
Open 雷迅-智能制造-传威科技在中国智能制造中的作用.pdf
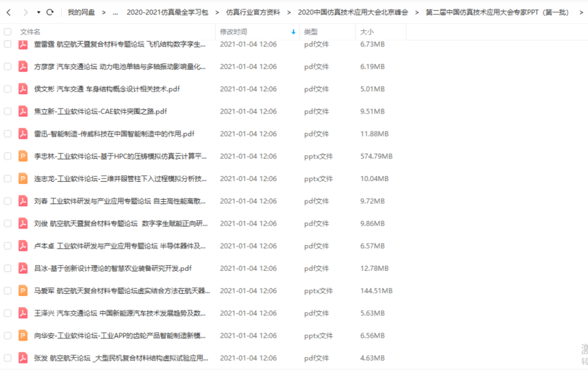(x=114, y=134)
